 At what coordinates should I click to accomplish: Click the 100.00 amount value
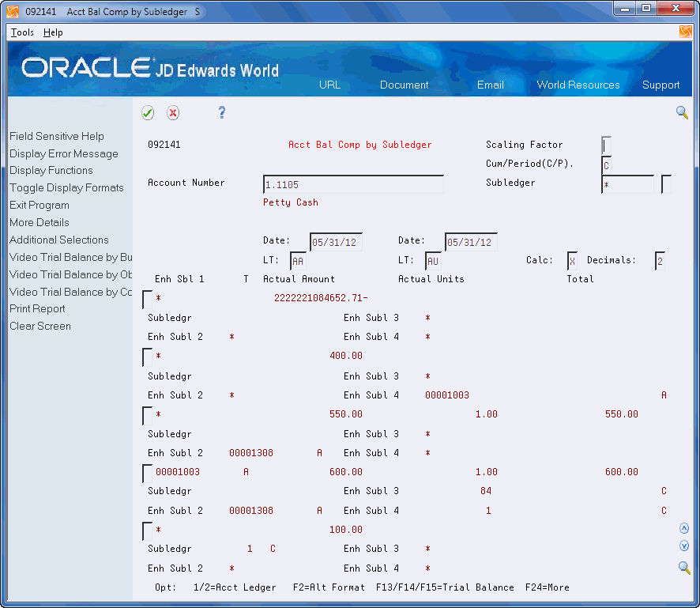point(346,530)
